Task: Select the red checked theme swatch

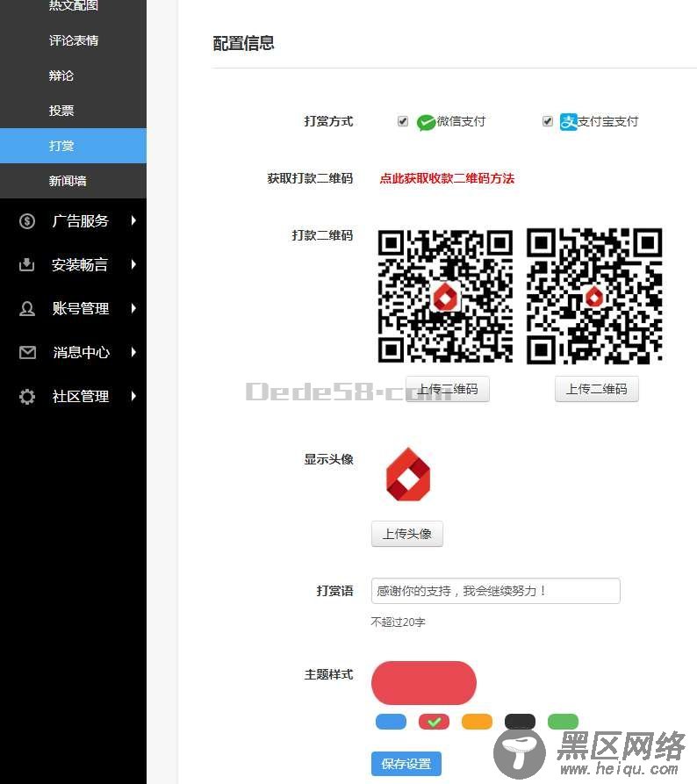Action: [434, 722]
